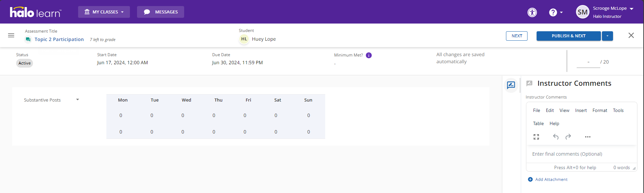Click Add Attachment below comments
The height and width of the screenshot is (193, 644).
551,180
